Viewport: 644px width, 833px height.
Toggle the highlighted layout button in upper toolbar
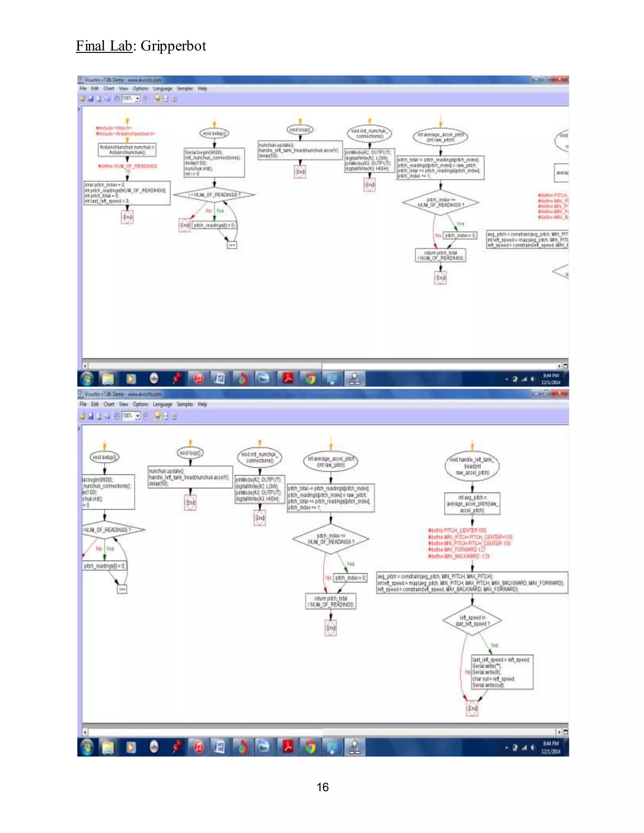pos(157,99)
